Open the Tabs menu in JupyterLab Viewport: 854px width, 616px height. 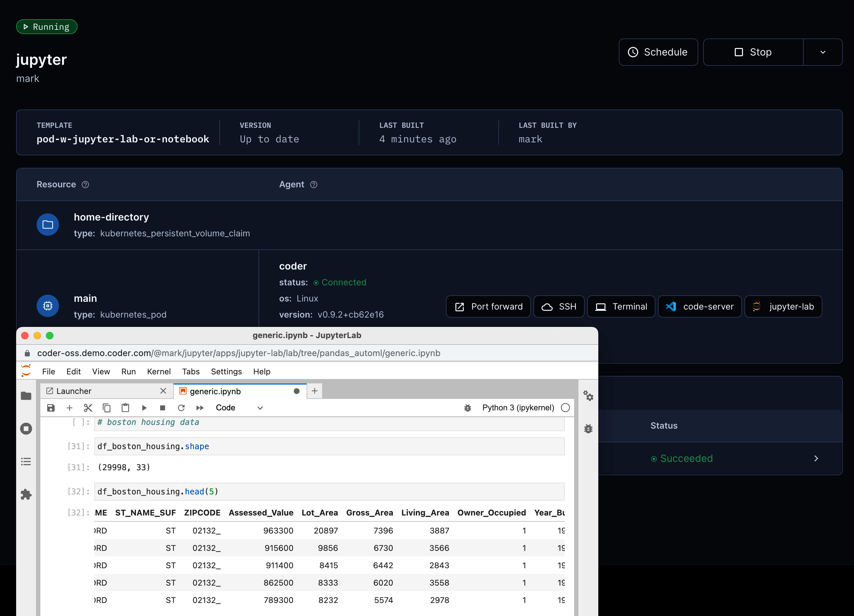191,371
